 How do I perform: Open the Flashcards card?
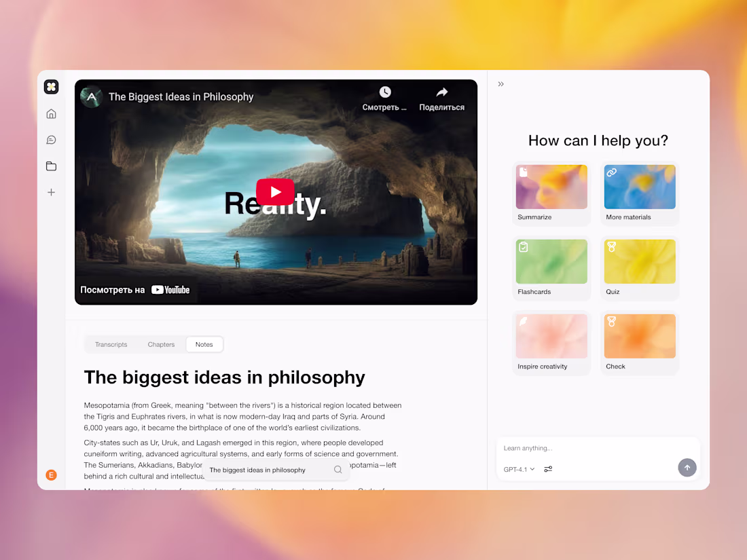tap(551, 268)
